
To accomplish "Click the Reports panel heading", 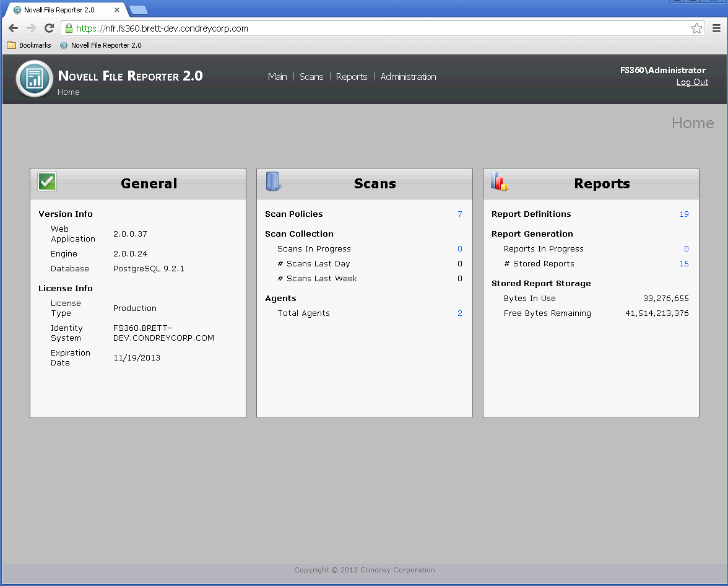I will tap(602, 184).
